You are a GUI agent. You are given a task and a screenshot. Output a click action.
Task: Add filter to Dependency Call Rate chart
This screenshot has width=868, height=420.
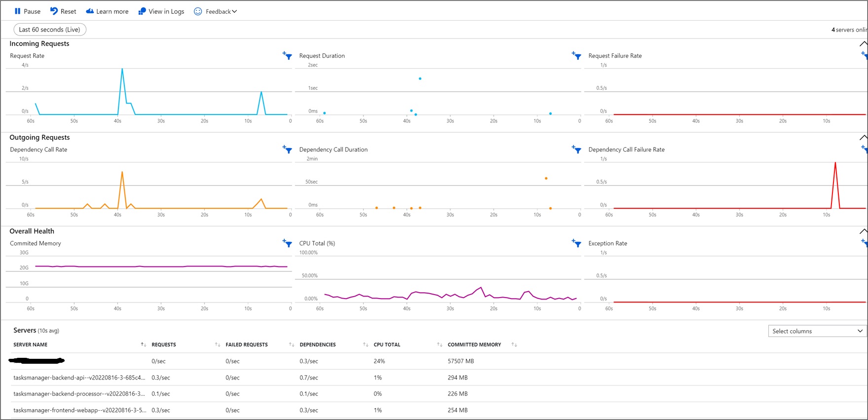click(x=287, y=149)
